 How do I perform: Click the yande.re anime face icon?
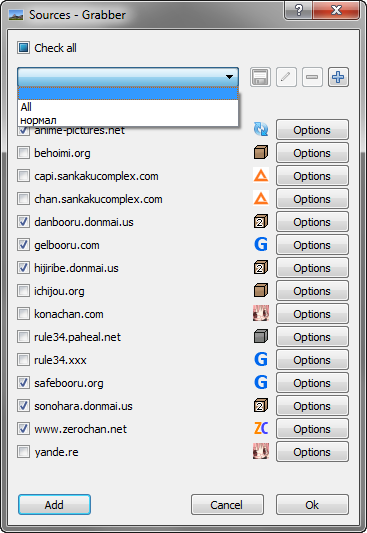[x=261, y=451]
